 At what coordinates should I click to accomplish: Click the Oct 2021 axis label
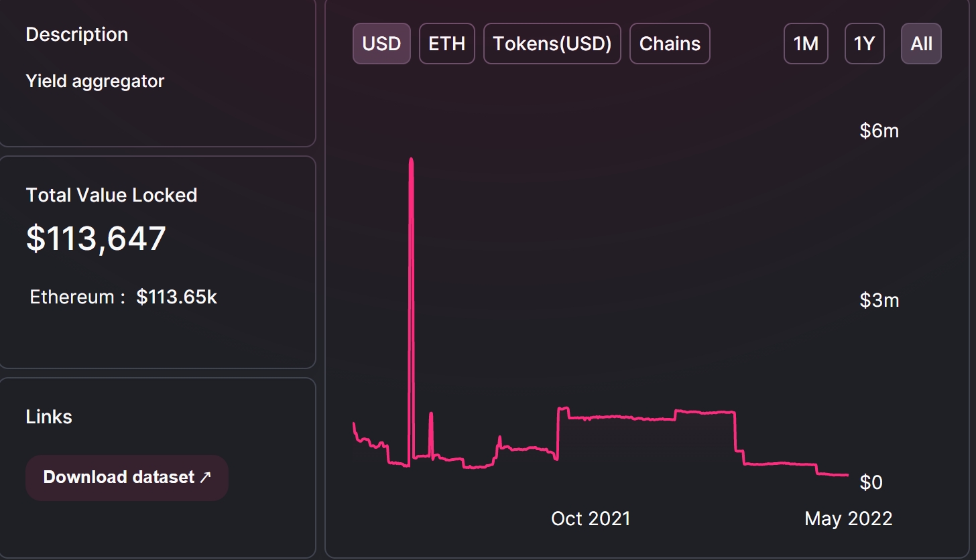[x=591, y=518]
